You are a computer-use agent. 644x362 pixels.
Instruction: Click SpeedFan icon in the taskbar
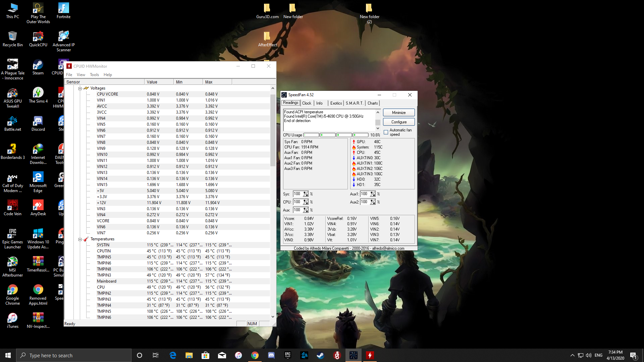pyautogui.click(x=354, y=355)
